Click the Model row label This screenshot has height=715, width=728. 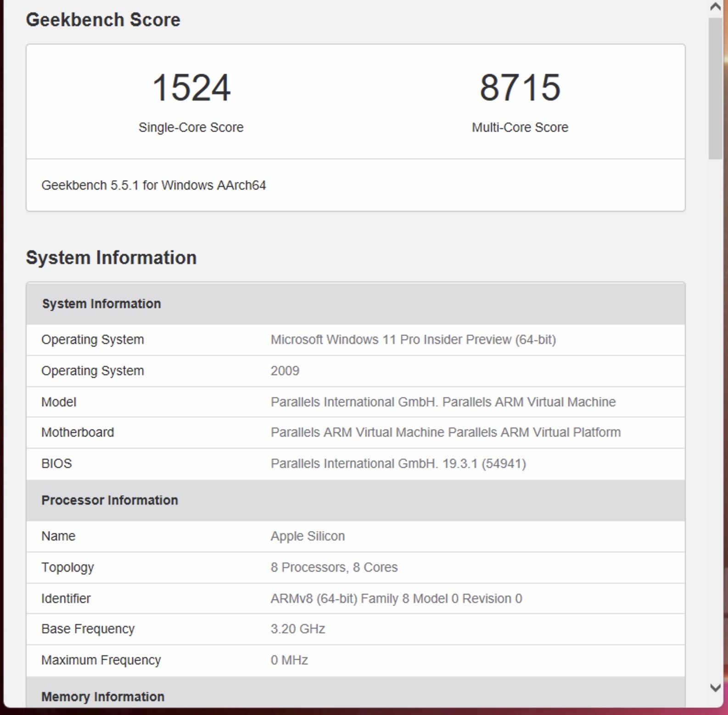click(59, 402)
